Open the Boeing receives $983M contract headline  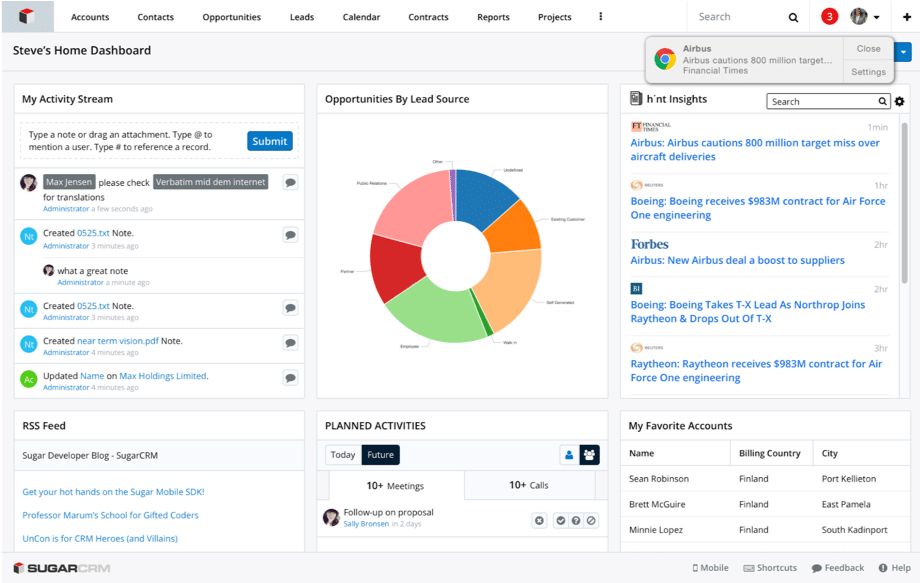[x=757, y=208]
